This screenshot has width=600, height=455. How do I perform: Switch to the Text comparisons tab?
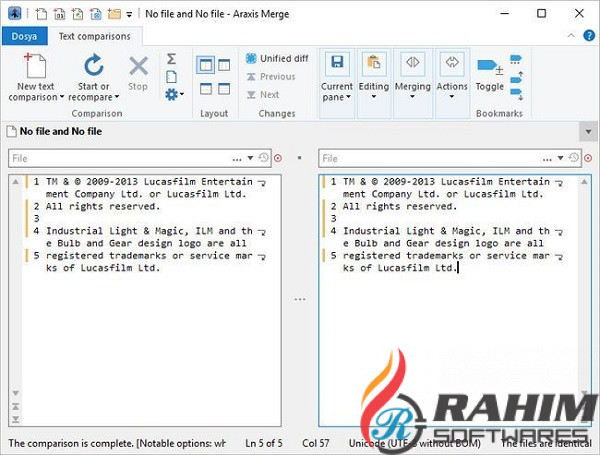(x=95, y=36)
